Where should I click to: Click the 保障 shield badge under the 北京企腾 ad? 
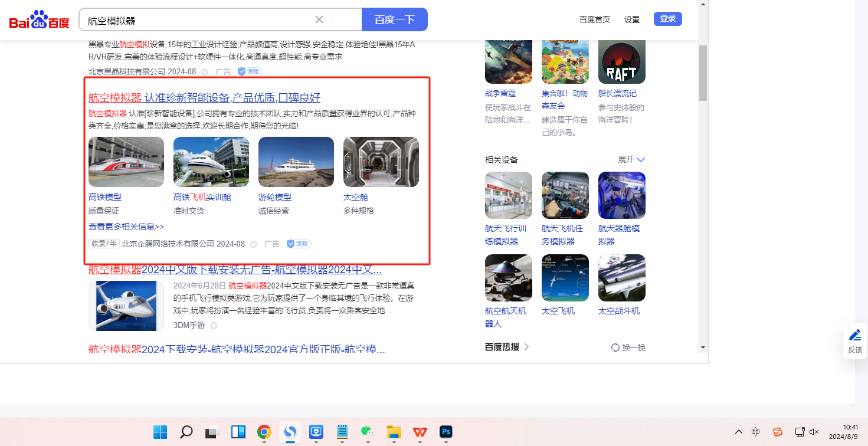tap(299, 244)
